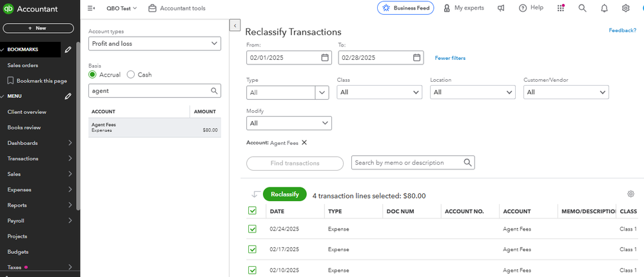Sort by the DATE column header
Viewport: 644px width, 277px height.
coord(277,211)
